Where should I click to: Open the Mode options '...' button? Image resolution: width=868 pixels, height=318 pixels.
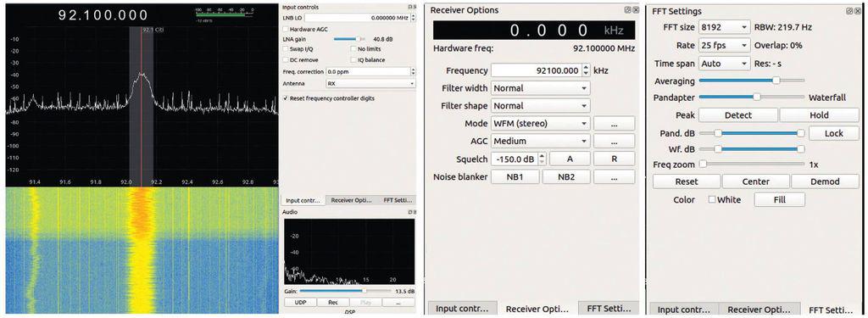click(x=614, y=124)
